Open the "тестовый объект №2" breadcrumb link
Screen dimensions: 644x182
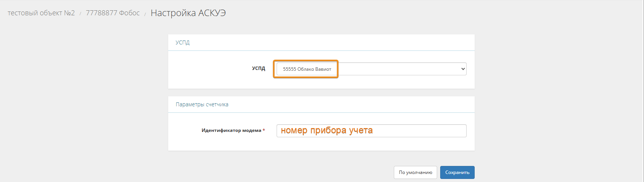click(x=41, y=13)
